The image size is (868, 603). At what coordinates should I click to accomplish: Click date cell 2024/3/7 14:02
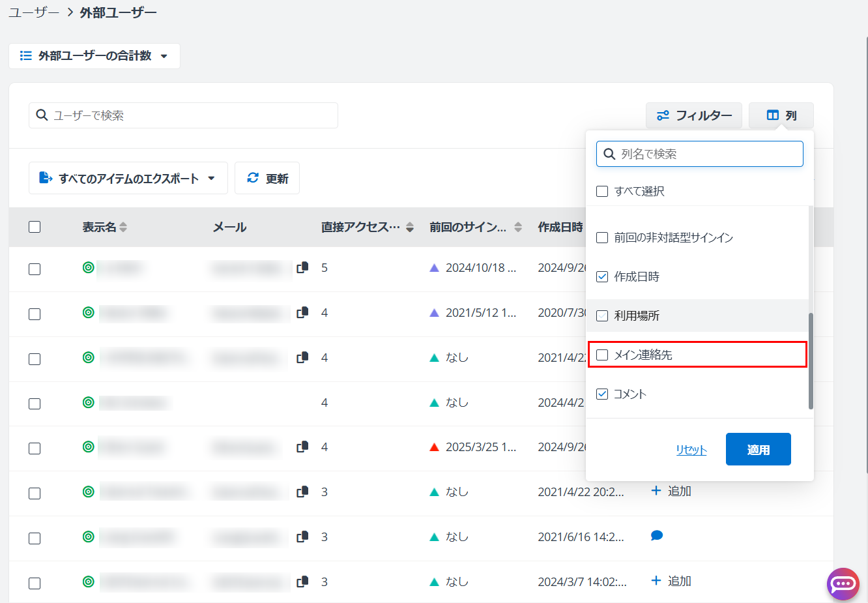pyautogui.click(x=582, y=582)
